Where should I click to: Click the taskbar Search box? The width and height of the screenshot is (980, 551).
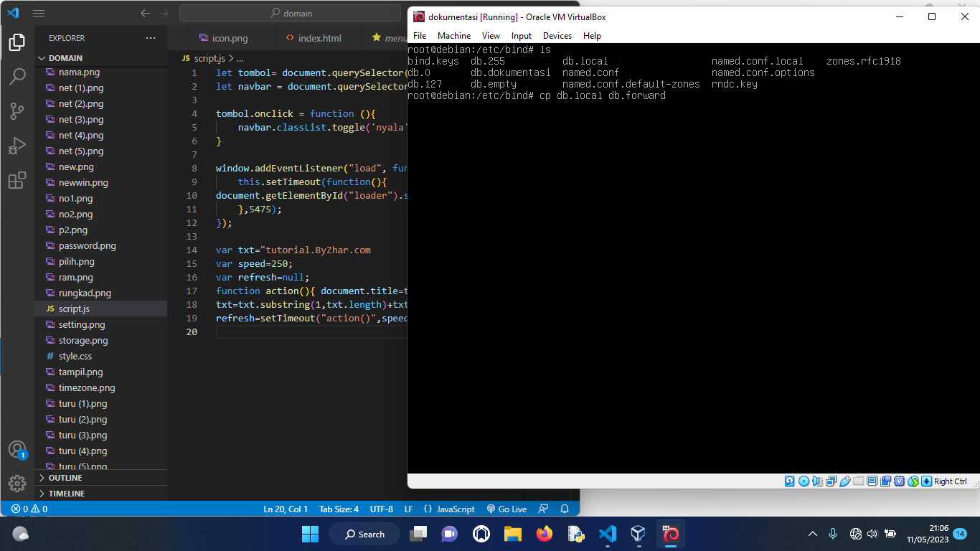(364, 534)
